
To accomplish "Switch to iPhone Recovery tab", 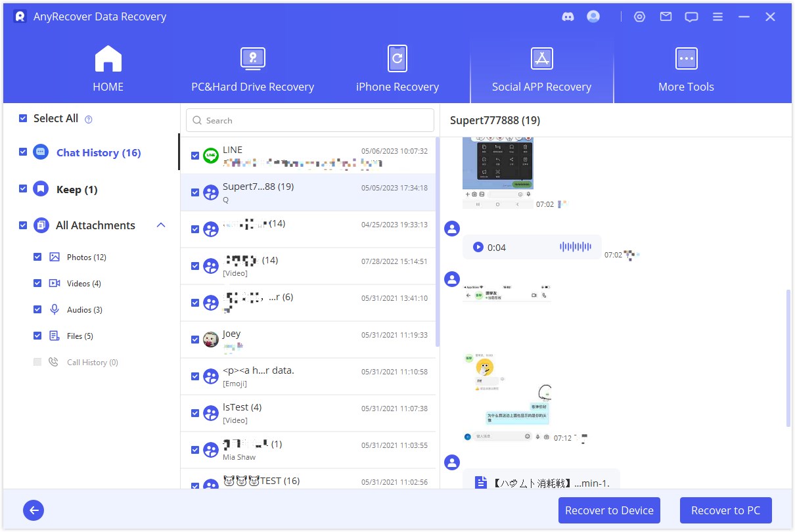I will click(397, 68).
